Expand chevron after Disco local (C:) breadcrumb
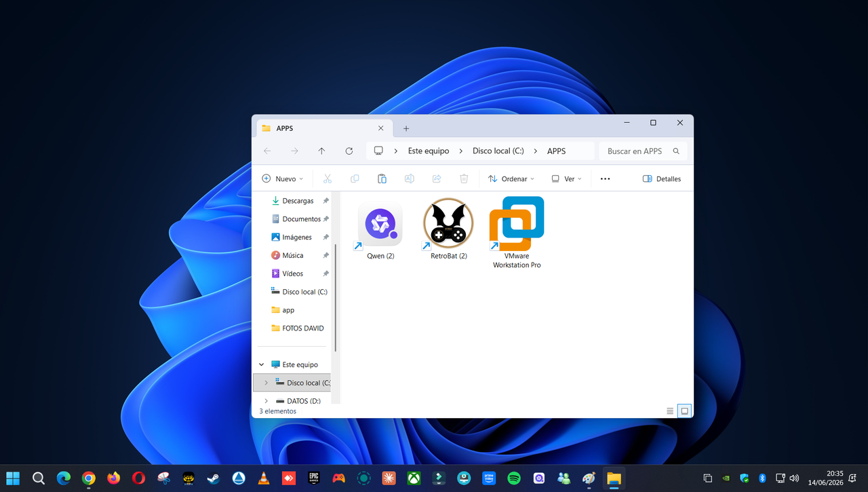This screenshot has height=492, width=868. tap(535, 151)
